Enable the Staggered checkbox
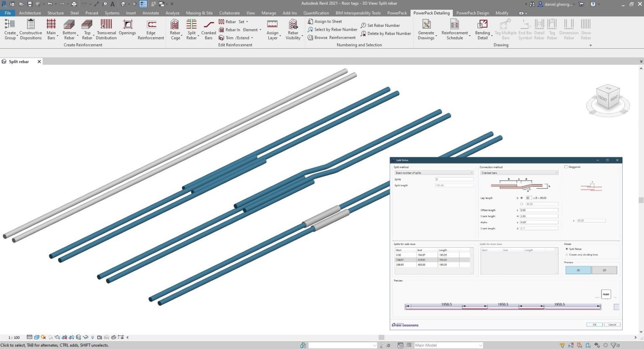The height and width of the screenshot is (349, 644). (567, 167)
